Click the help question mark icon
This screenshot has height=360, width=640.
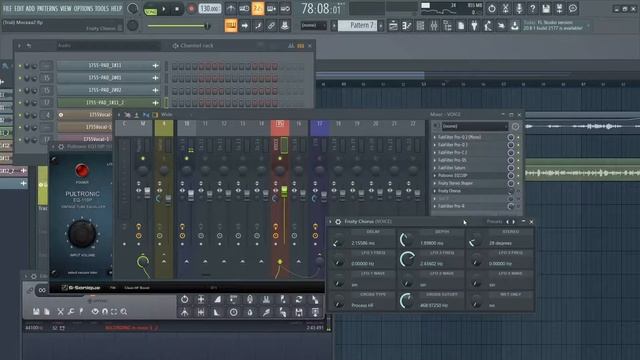(532, 9)
